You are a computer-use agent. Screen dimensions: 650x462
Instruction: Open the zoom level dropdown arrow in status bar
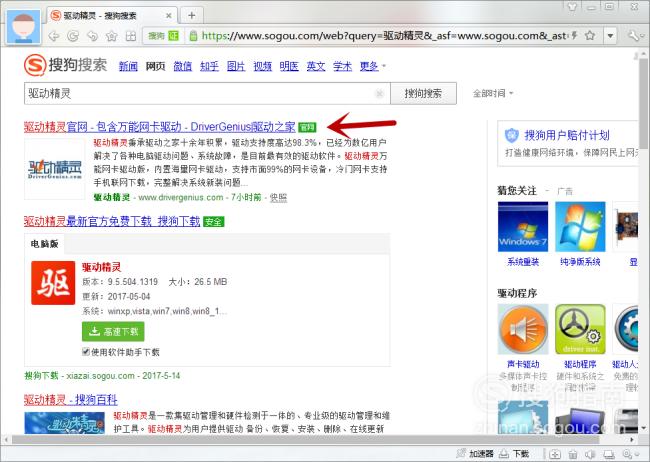coord(636,455)
